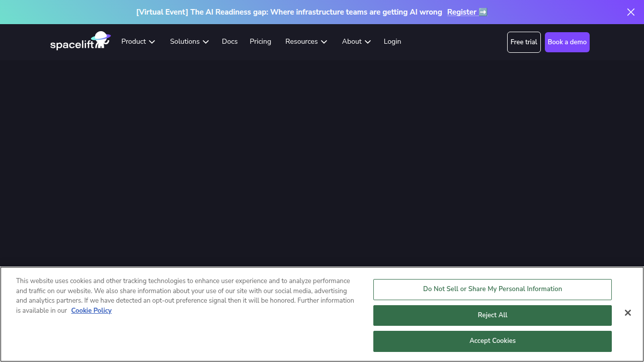Start a Free trial
The image size is (644, 362).
click(x=524, y=42)
